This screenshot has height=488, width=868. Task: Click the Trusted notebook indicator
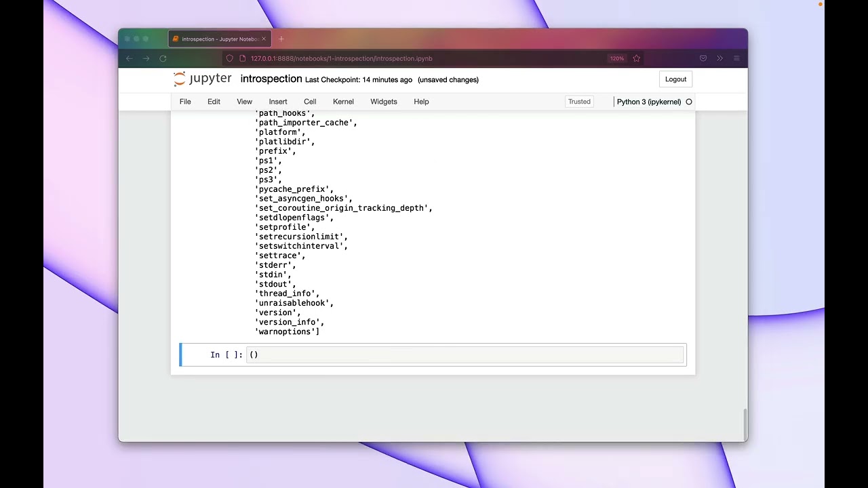coord(579,102)
